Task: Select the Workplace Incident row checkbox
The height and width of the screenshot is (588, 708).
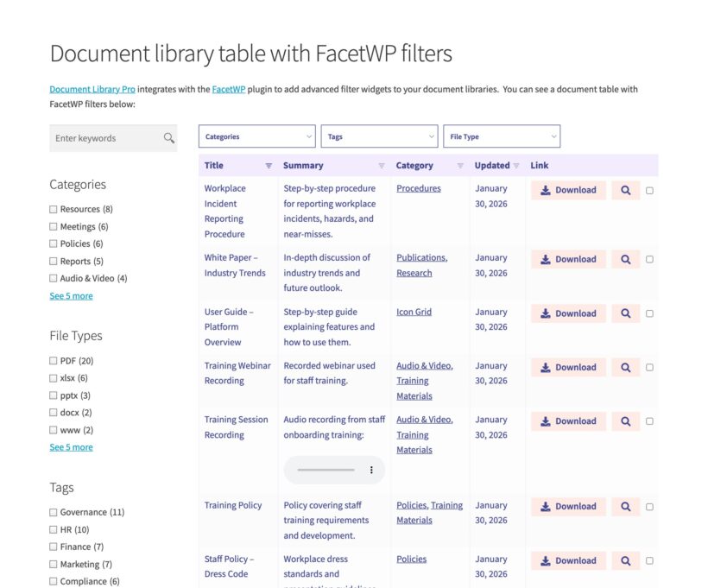Action: [649, 191]
